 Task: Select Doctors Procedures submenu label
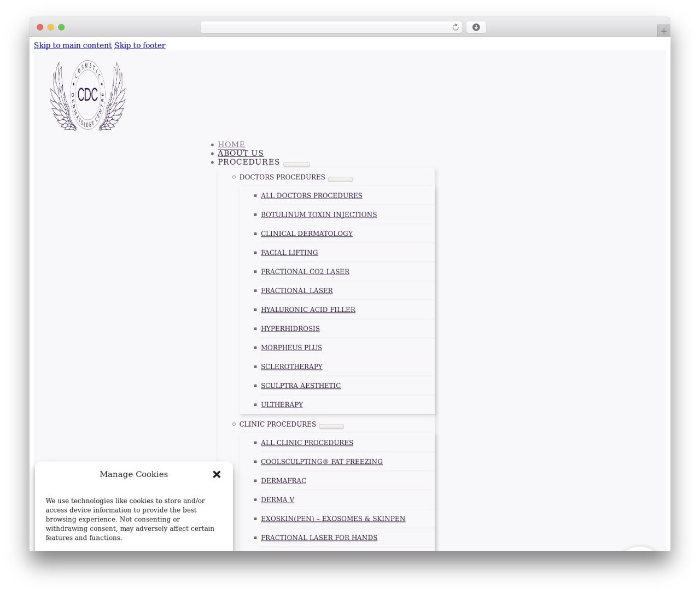coord(282,177)
